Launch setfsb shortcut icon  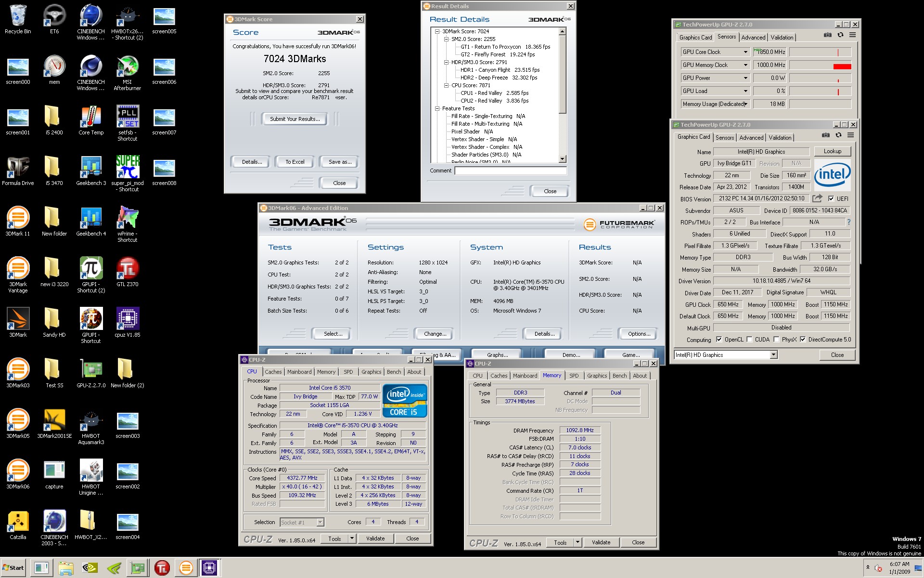[x=128, y=123]
